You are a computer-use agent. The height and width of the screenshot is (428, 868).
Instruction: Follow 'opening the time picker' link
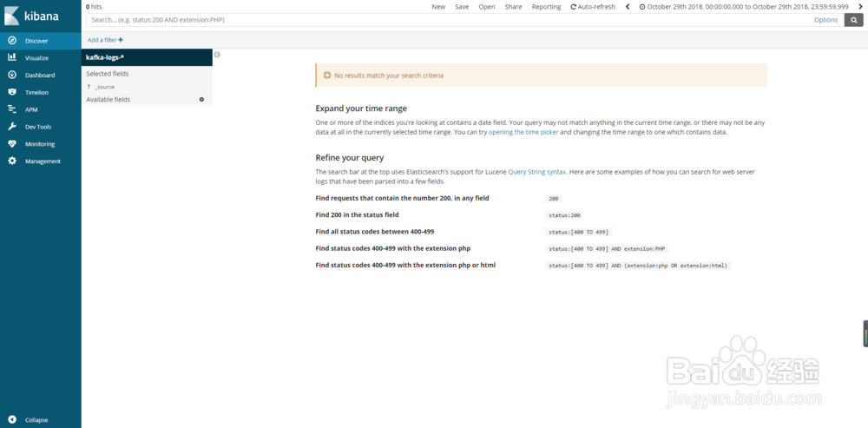point(523,133)
